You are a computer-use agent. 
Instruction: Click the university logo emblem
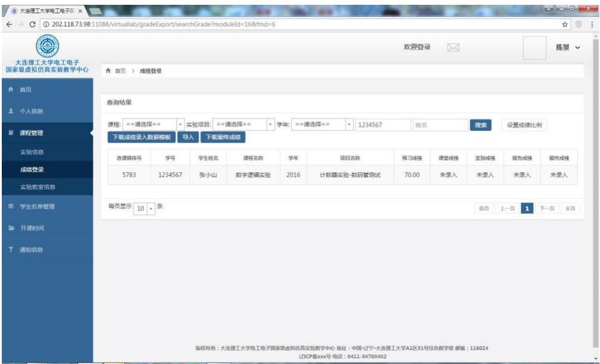click(47, 49)
